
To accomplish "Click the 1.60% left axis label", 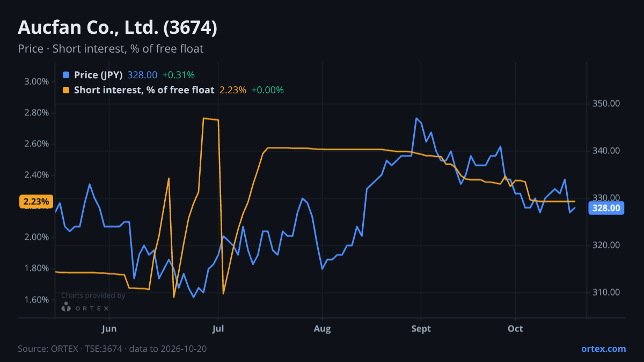I will coord(36,299).
